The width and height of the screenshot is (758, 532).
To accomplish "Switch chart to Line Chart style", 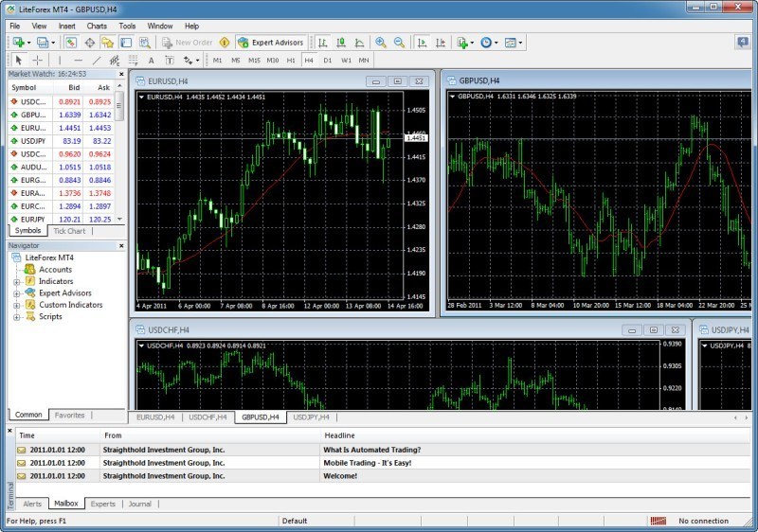I will tap(359, 43).
